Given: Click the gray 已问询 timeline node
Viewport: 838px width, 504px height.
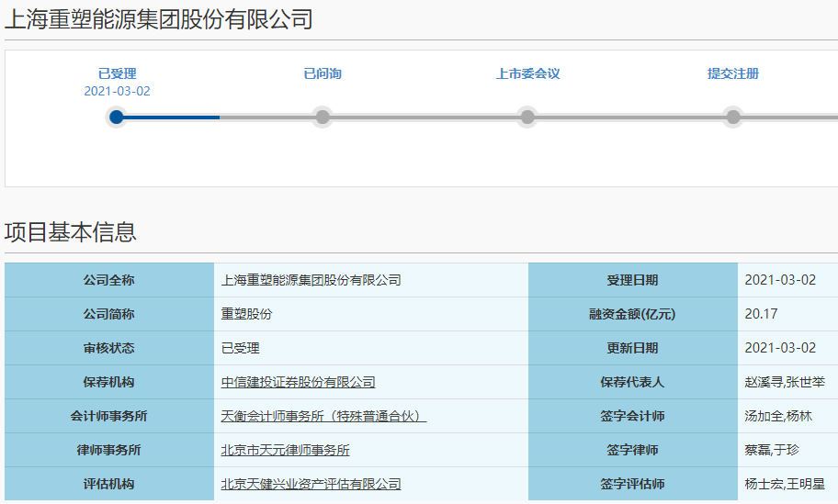Looking at the screenshot, I should click(322, 117).
